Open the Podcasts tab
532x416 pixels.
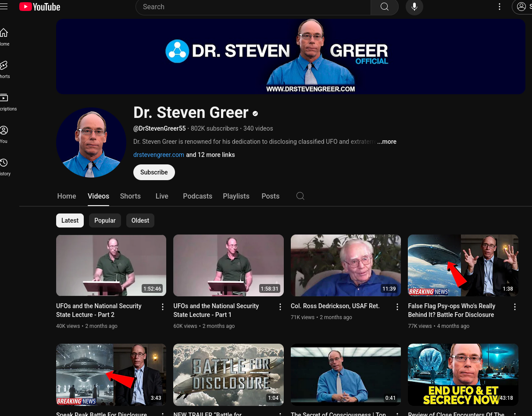(x=197, y=196)
